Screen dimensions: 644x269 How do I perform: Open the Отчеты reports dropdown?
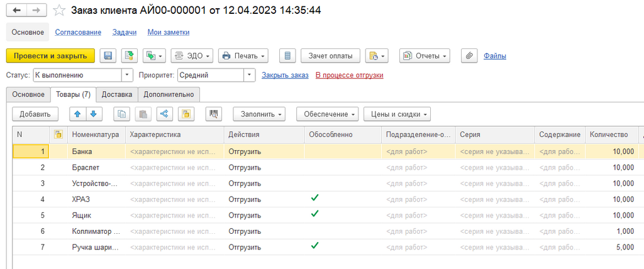click(x=425, y=56)
